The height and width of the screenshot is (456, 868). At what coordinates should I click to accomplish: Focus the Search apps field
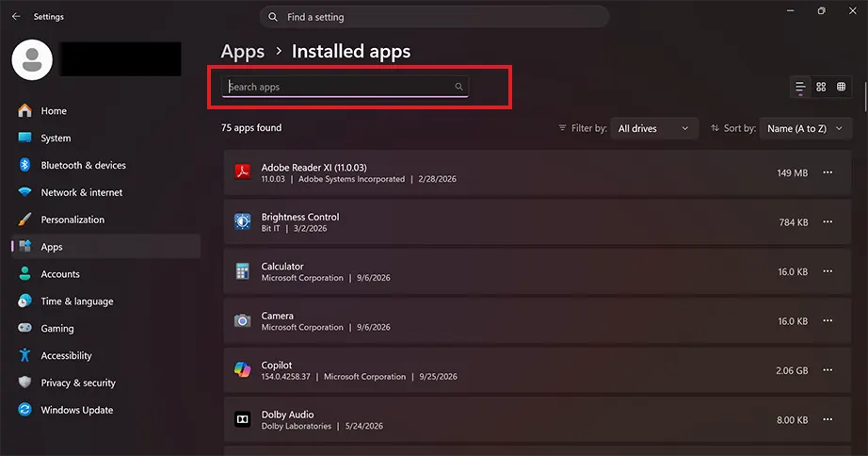345,87
